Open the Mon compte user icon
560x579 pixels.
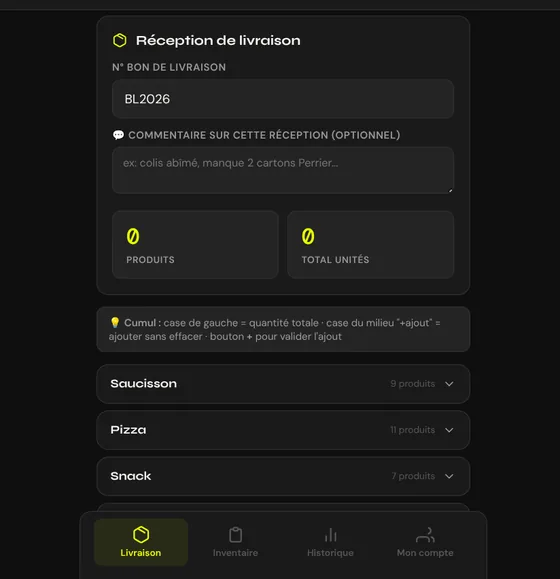click(425, 535)
